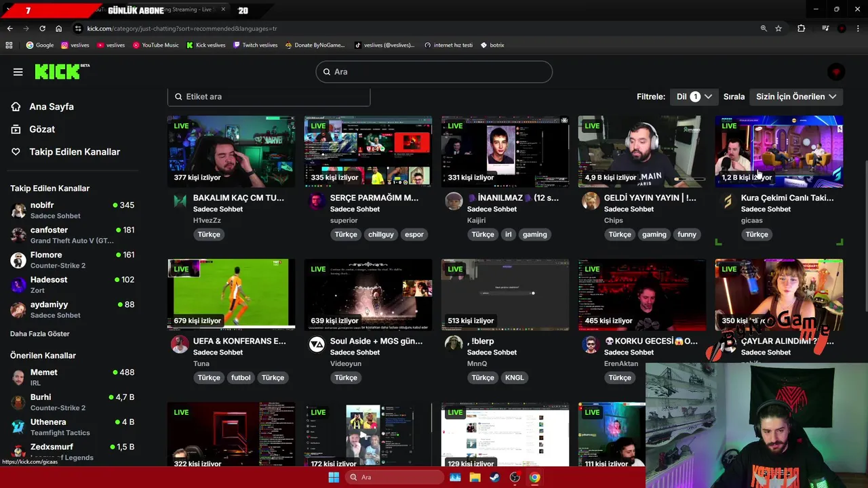The width and height of the screenshot is (868, 488).
Task: Click Videoyun streamer avatar icon
Action: tap(317, 344)
